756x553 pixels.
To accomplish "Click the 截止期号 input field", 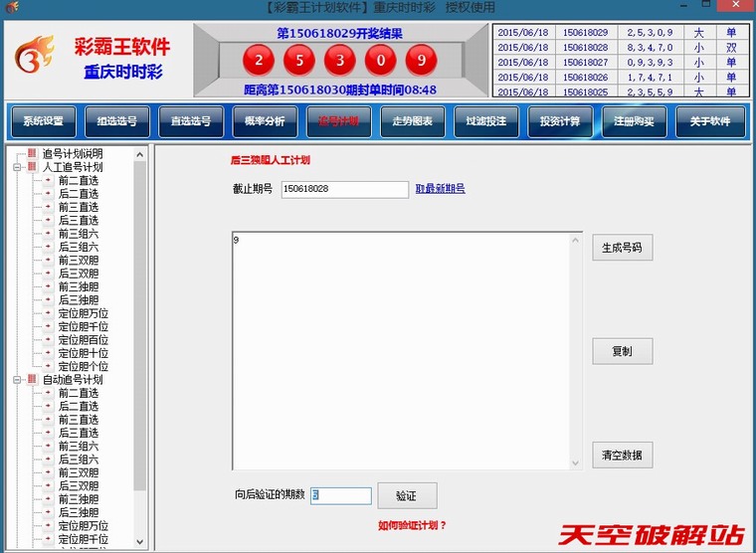I will [x=344, y=189].
